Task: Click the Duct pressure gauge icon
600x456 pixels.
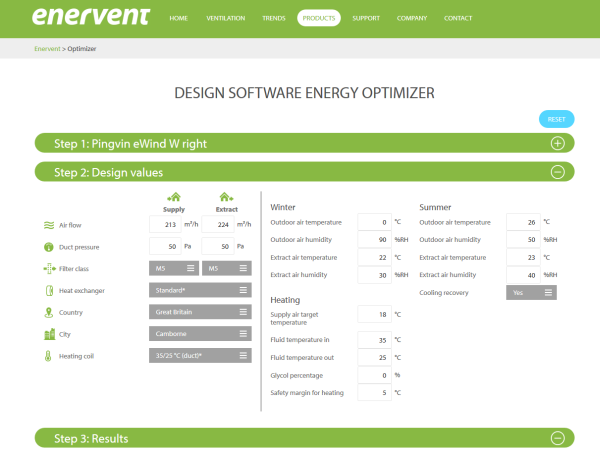Action: pyautogui.click(x=49, y=247)
